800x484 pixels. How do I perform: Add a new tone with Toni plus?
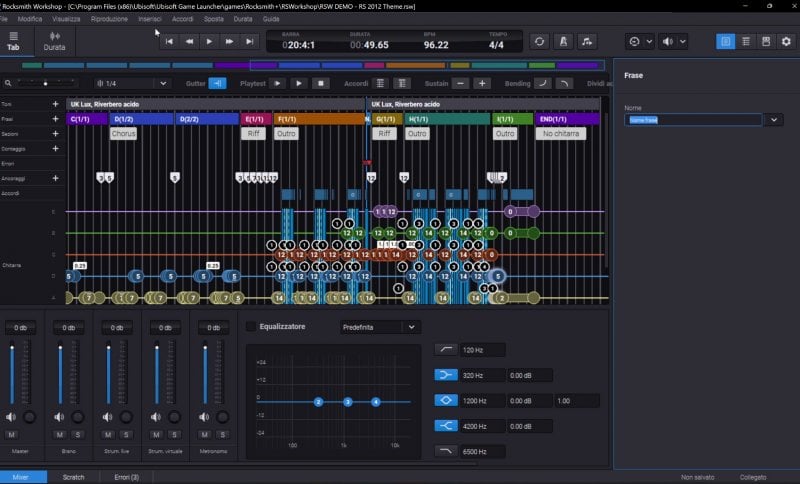click(x=55, y=104)
